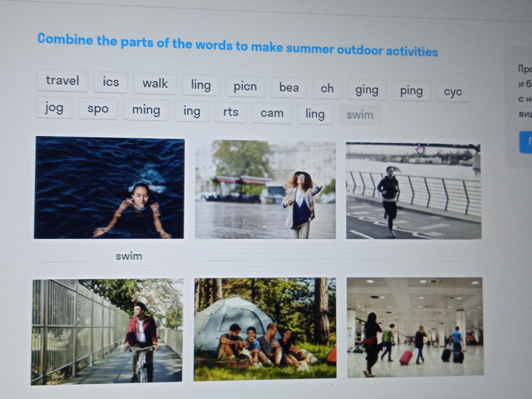Click the 'ch' word part tile
532x399 pixels.
(x=327, y=89)
